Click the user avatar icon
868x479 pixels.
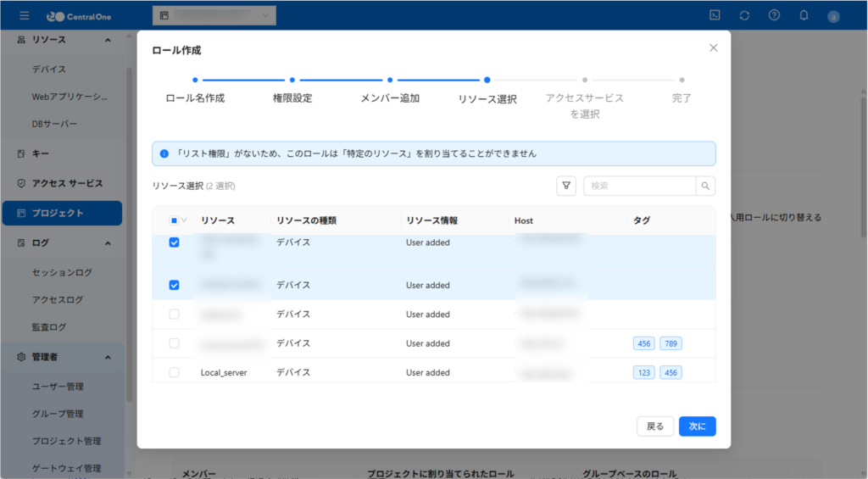[x=833, y=16]
